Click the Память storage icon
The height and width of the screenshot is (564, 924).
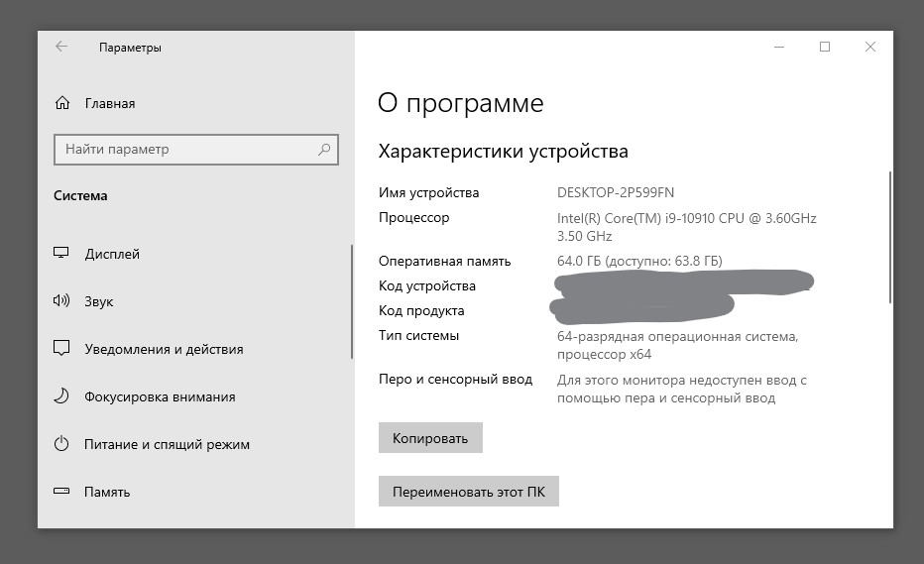coord(61,492)
